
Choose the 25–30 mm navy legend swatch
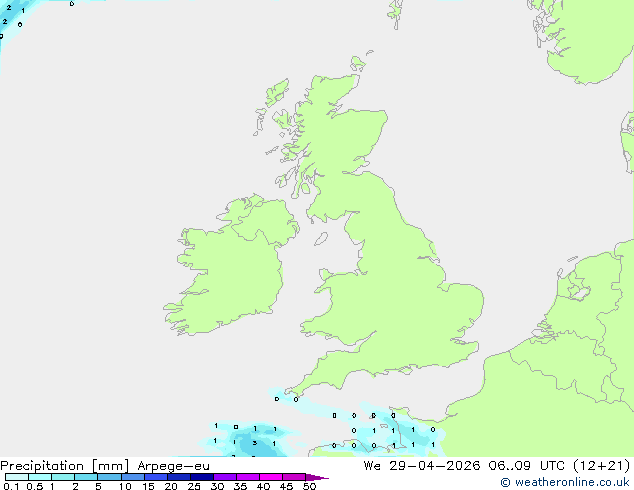[202, 477]
